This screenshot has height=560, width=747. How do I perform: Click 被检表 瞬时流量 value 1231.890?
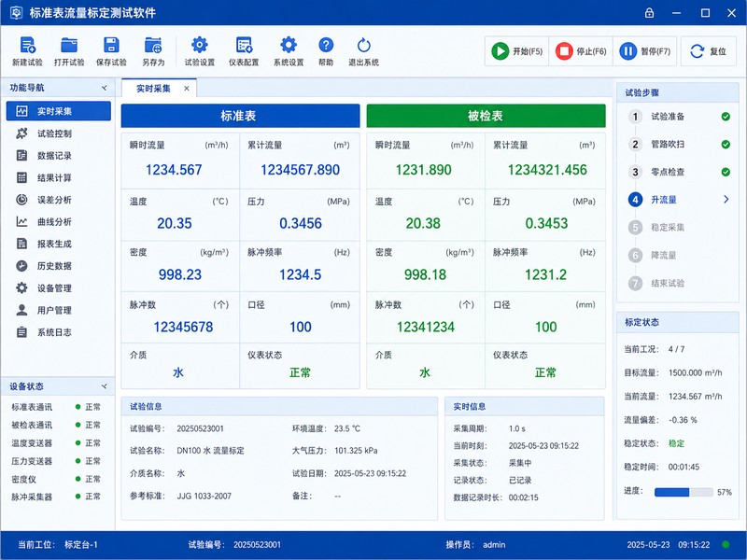click(x=424, y=170)
